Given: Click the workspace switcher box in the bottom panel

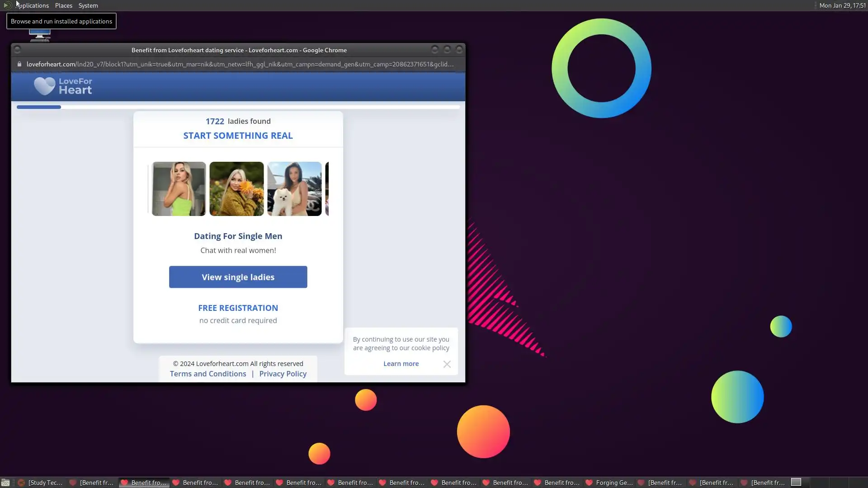Looking at the screenshot, I should (796, 482).
